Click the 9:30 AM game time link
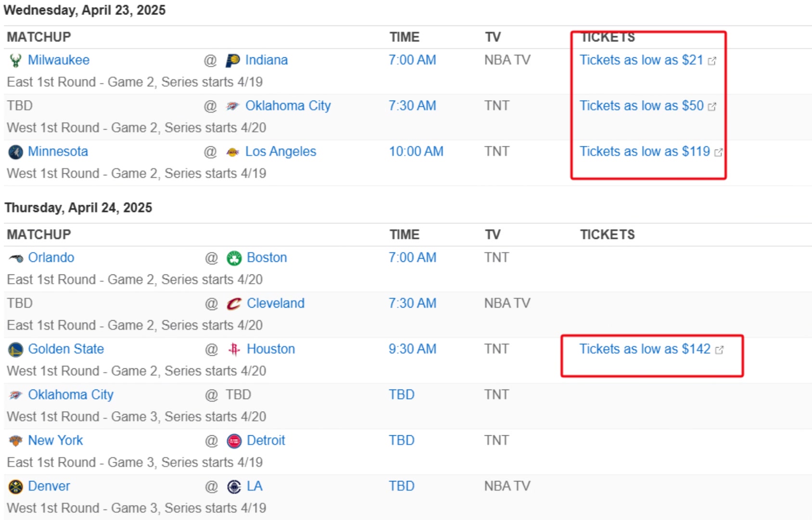Image resolution: width=812 pixels, height=520 pixels. click(x=412, y=349)
